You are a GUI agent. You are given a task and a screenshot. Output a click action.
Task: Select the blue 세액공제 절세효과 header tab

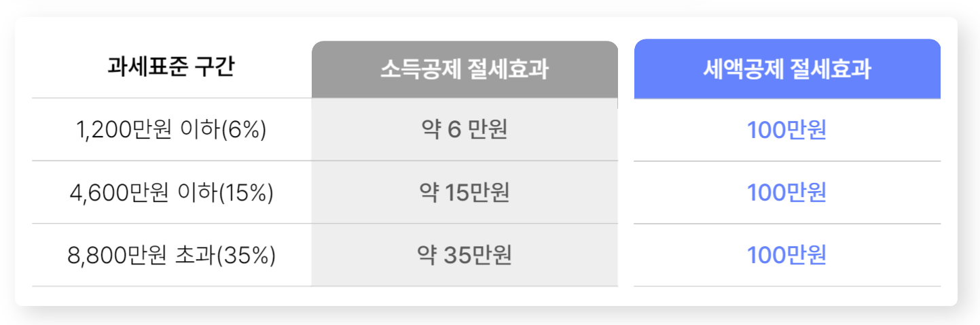(x=787, y=69)
